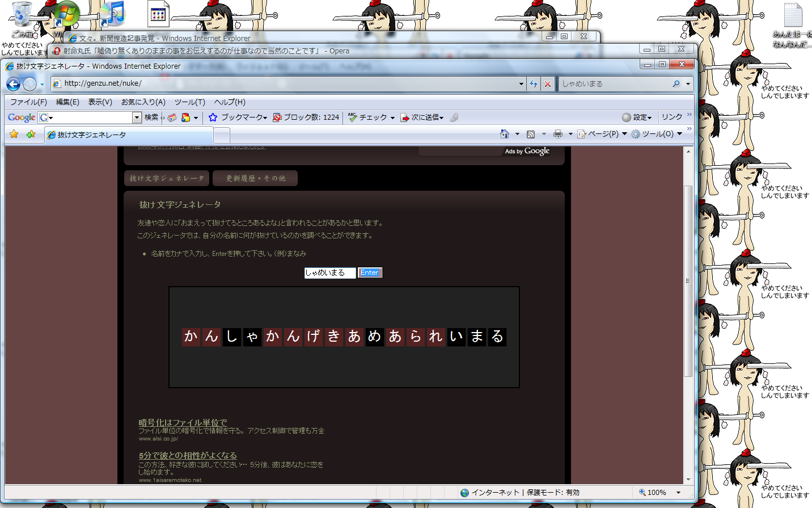Click the IE page icon beside the URL

[57, 84]
